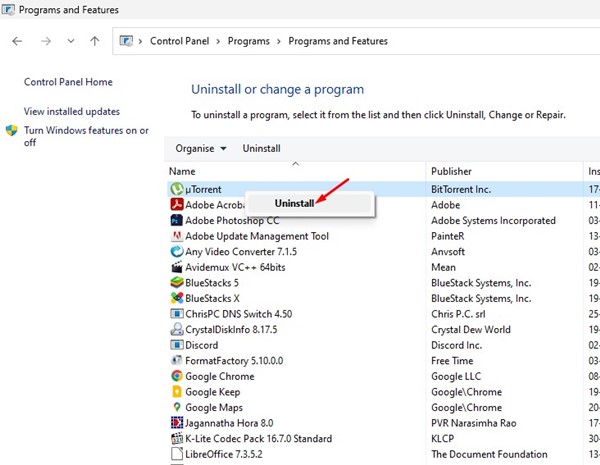Viewport: 600px width, 465px height.
Task: Open View installed updates link
Action: tap(72, 111)
